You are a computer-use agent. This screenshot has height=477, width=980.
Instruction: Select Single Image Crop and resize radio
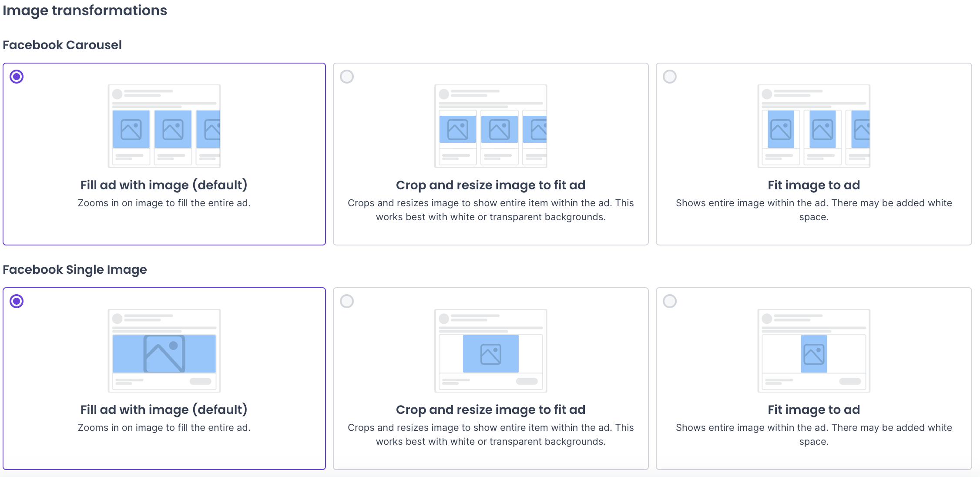click(347, 301)
